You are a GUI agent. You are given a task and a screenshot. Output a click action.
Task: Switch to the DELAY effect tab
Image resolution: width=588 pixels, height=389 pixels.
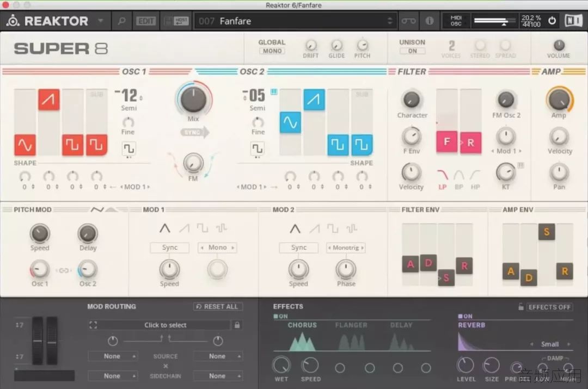[401, 325]
